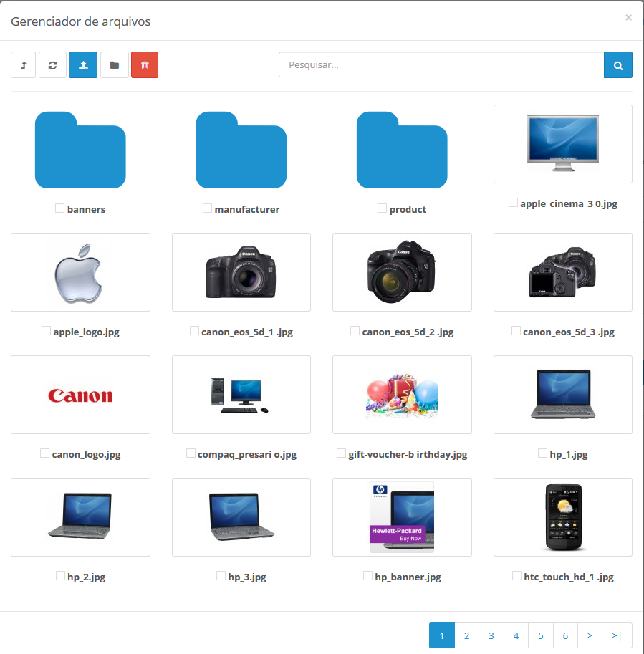Open the product folder icon
Image resolution: width=644 pixels, height=654 pixels.
tap(402, 150)
